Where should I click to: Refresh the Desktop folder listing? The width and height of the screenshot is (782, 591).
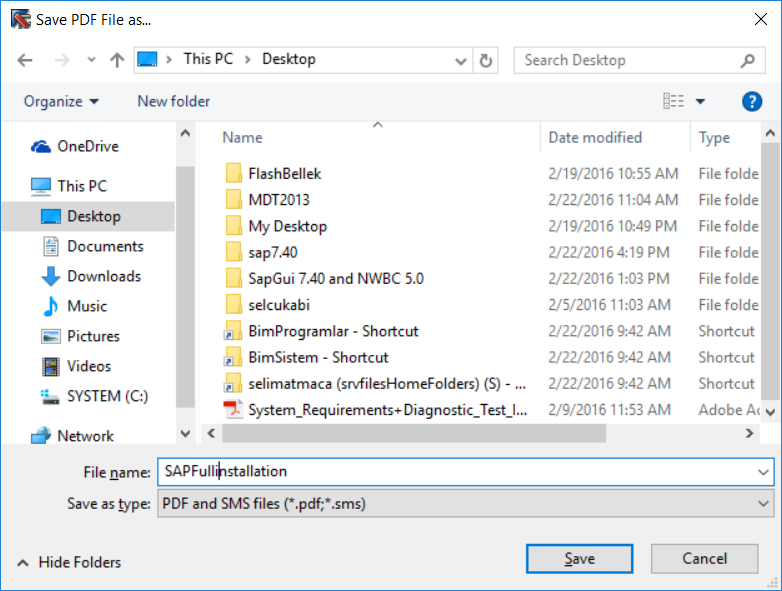[486, 61]
